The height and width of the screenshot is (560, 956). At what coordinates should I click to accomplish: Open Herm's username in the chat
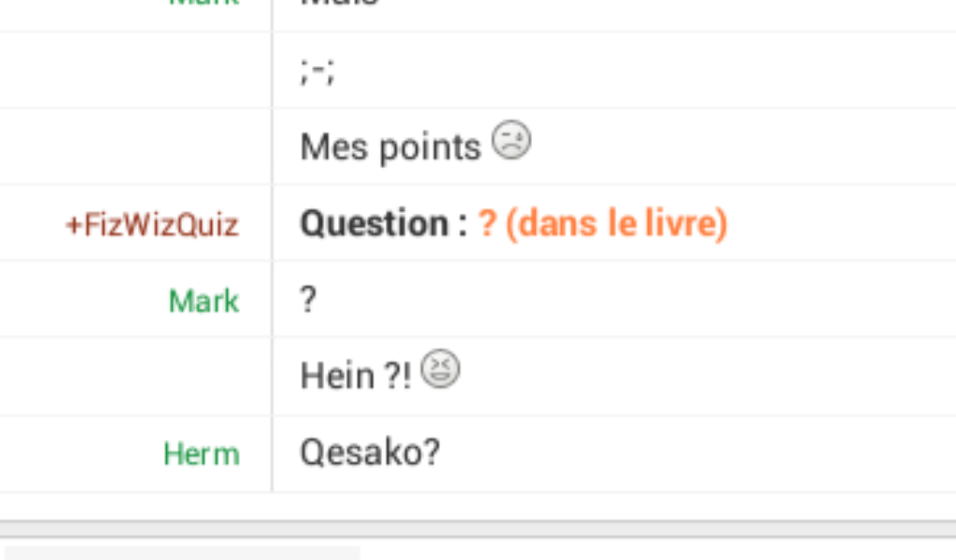201,455
